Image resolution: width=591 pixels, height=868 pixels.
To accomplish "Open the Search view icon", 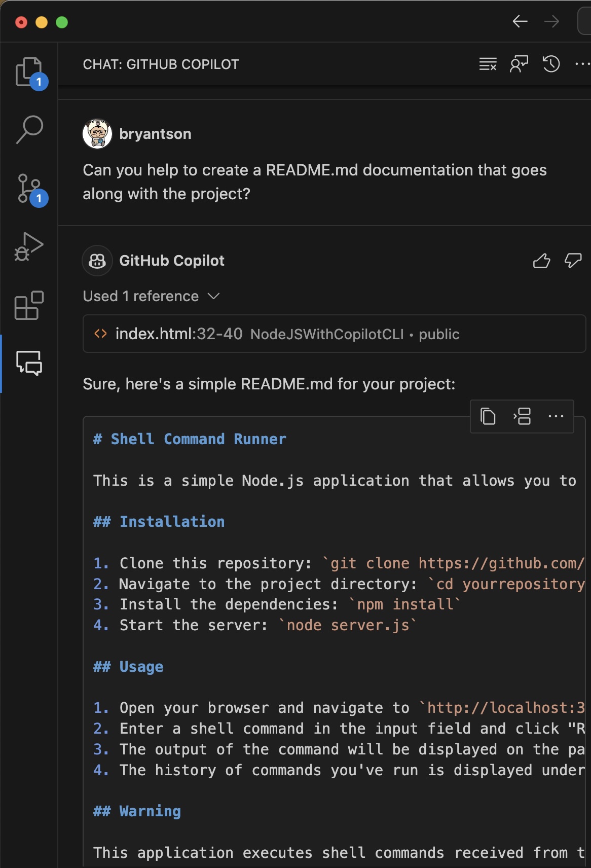I will tap(29, 129).
